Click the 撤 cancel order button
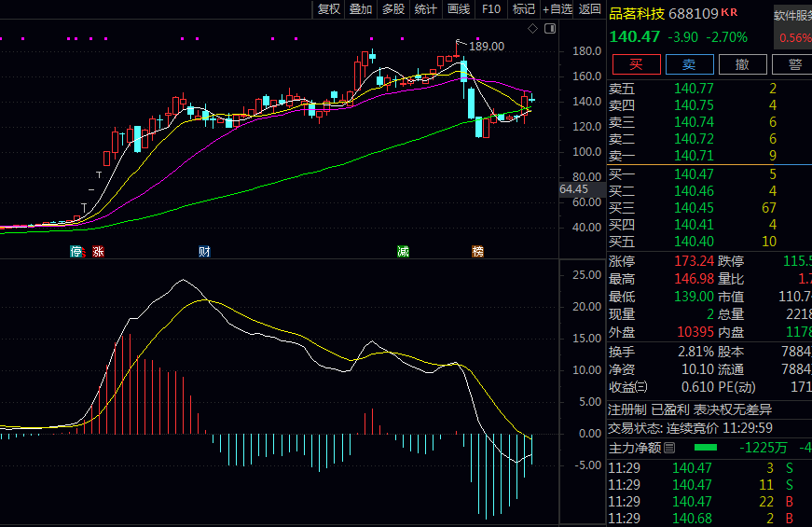Image resolution: width=812 pixels, height=527 pixels. [743, 64]
